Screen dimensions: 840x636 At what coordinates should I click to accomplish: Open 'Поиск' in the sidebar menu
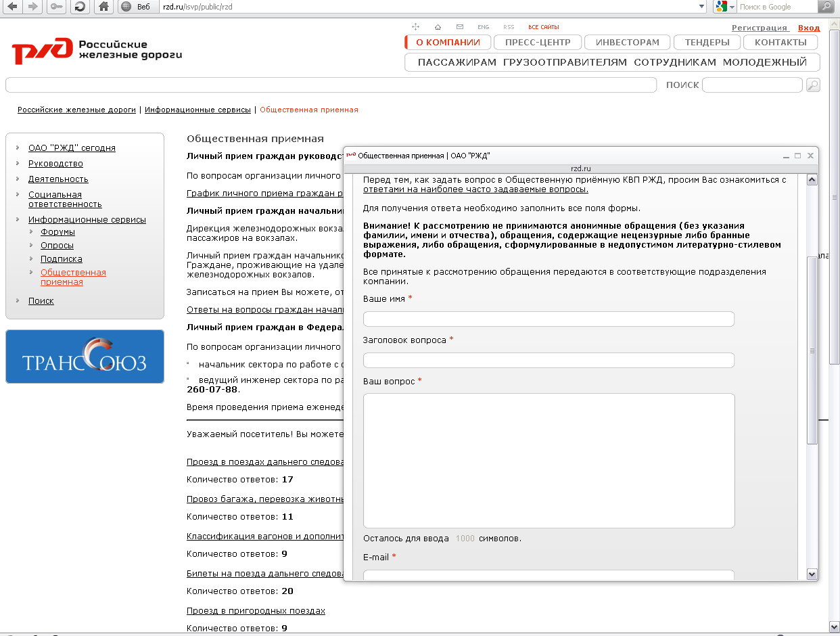coord(41,300)
